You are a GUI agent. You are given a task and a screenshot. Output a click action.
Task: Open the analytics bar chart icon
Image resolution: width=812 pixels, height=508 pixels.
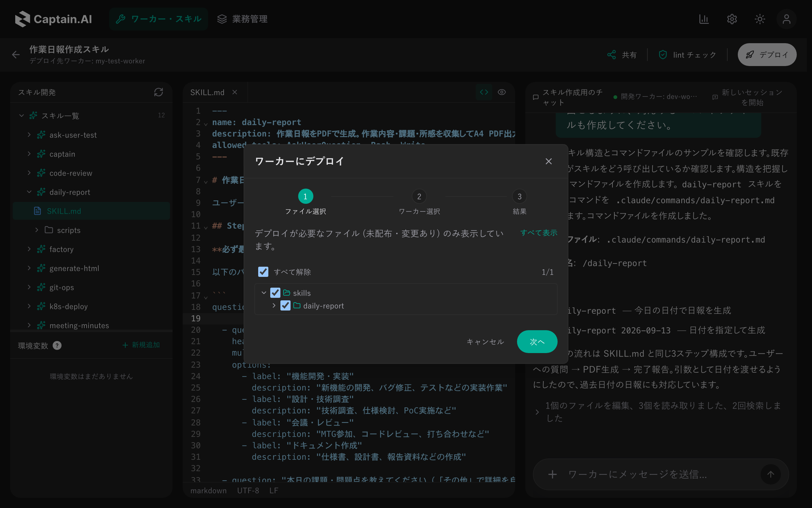tap(704, 19)
